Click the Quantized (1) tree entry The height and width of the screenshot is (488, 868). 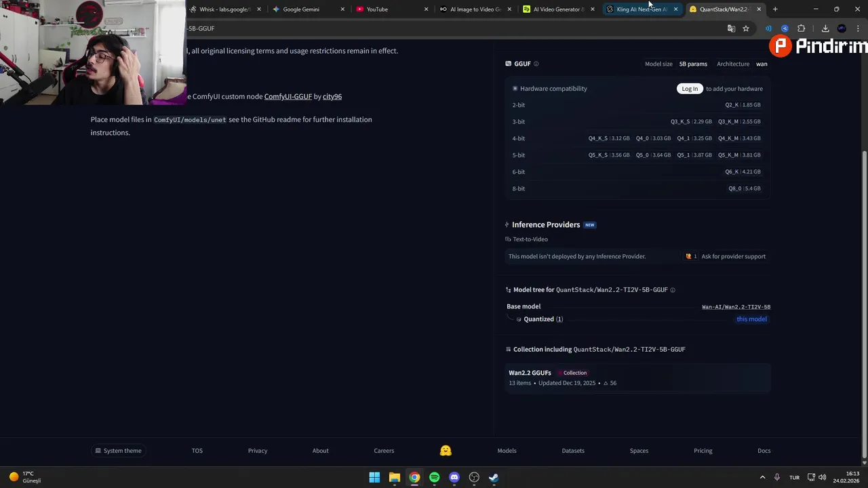pyautogui.click(x=543, y=319)
